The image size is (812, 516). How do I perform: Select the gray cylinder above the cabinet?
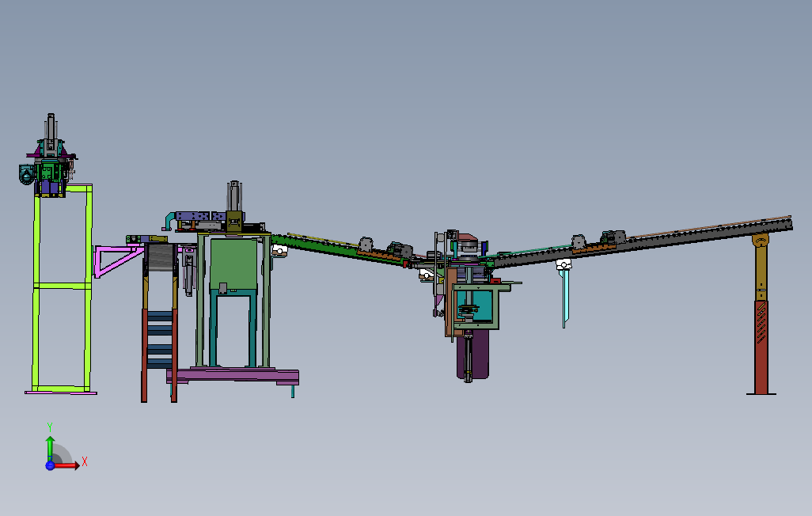[234, 195]
